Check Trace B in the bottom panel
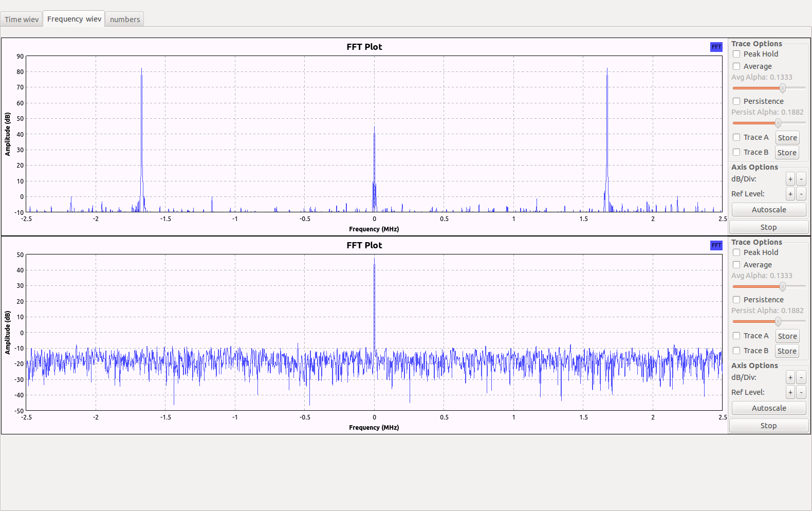Viewport: 812px width, 511px height. (x=736, y=351)
